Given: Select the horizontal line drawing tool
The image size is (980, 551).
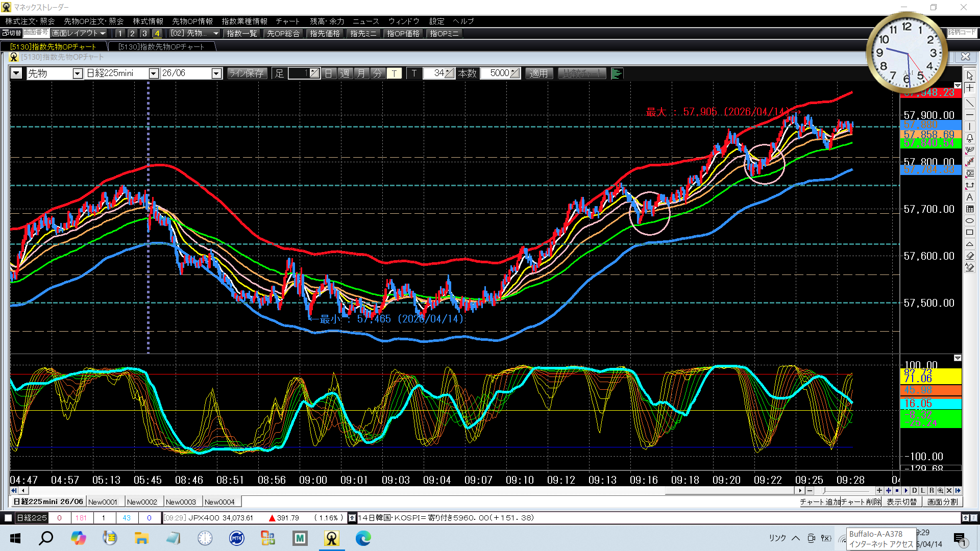Looking at the screenshot, I should tap(970, 115).
